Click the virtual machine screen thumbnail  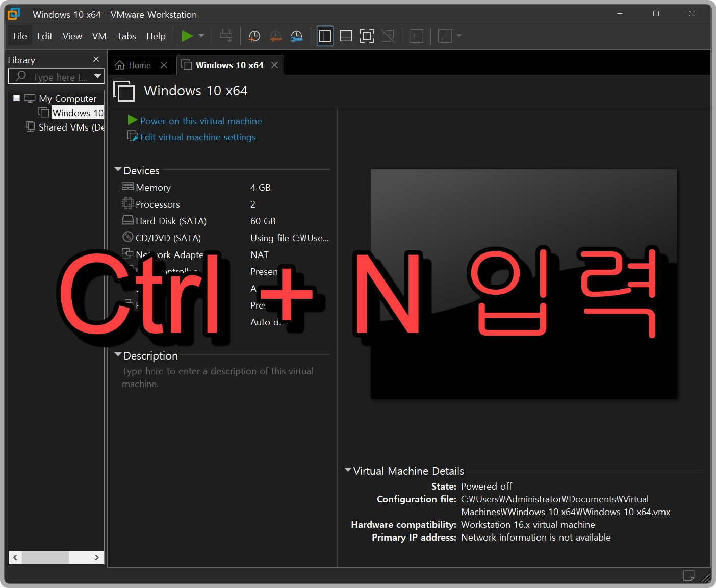coord(524,284)
